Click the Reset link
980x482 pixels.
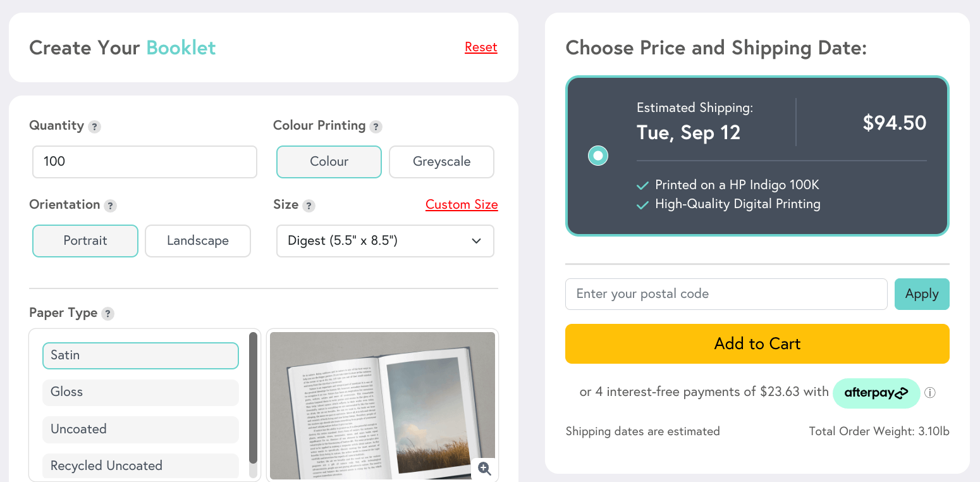coord(481,47)
